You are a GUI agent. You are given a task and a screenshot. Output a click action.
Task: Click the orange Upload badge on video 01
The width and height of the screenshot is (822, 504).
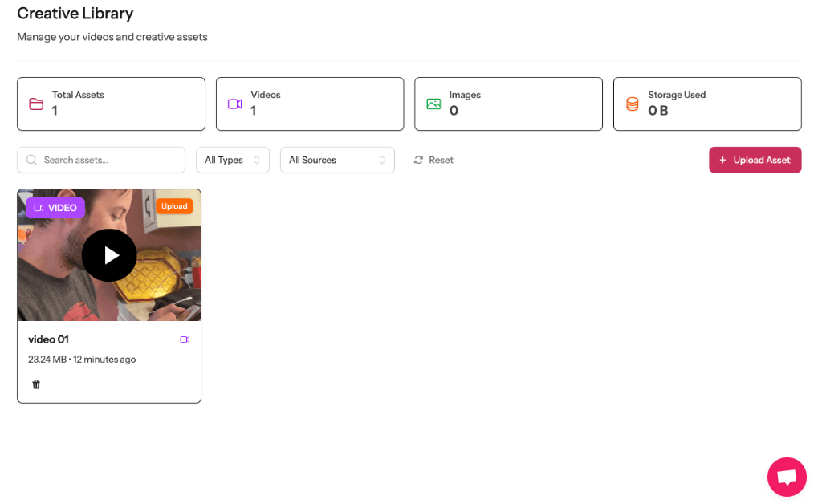174,206
